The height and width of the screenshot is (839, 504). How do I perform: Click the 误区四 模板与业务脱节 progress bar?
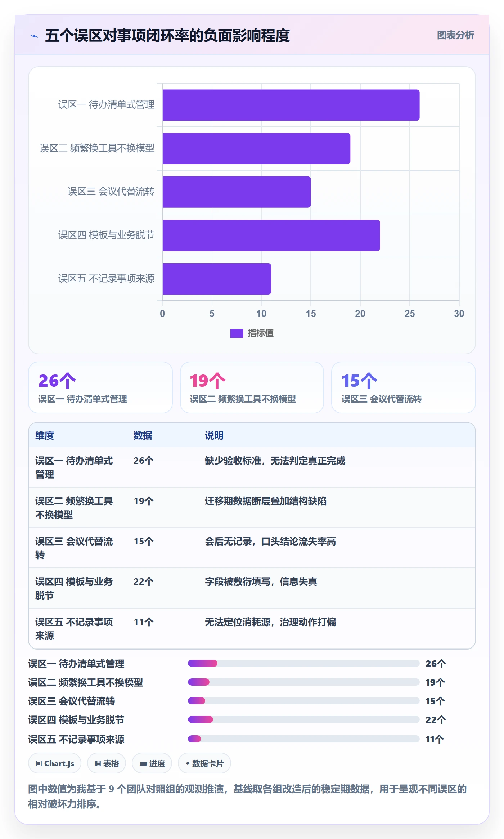[x=303, y=719]
